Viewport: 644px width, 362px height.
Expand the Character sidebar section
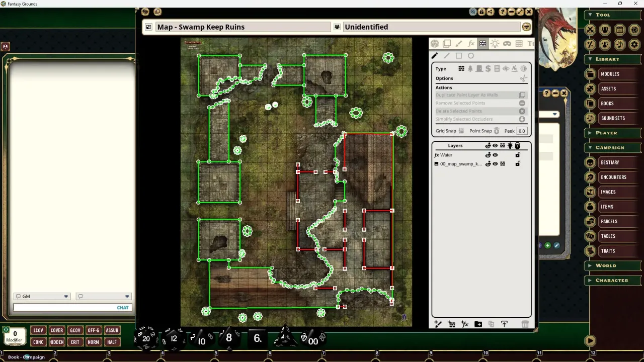[612, 281]
